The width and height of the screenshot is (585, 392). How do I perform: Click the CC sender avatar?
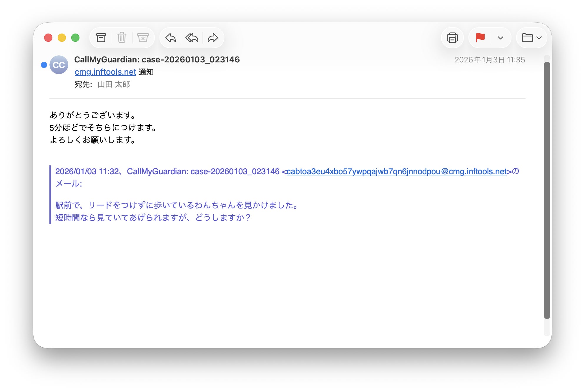coord(59,65)
